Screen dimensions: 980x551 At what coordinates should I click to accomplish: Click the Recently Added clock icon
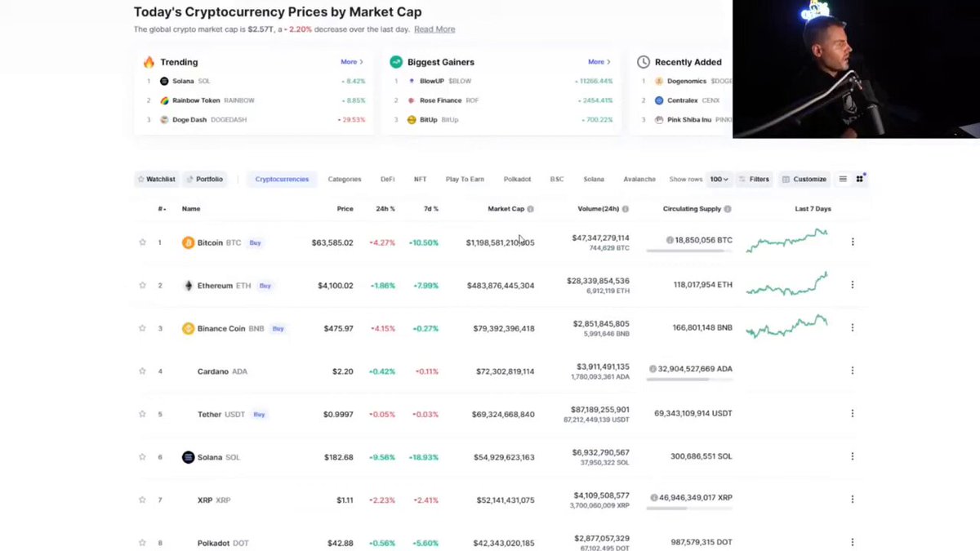644,62
